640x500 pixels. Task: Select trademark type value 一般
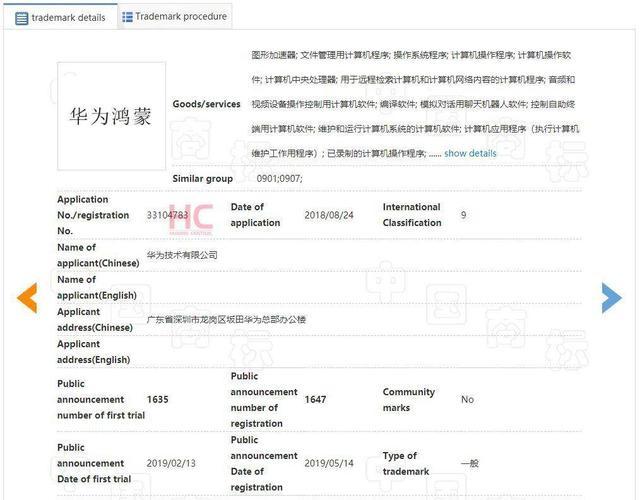(469, 463)
